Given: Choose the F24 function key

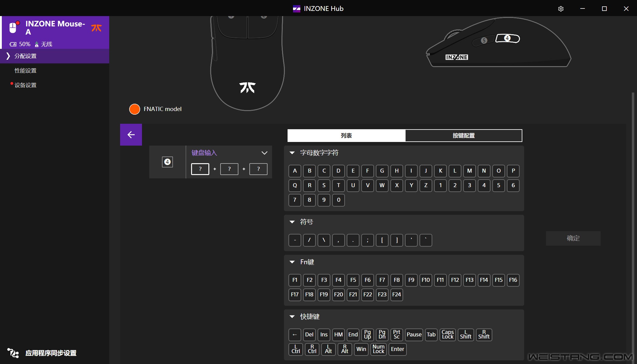Looking at the screenshot, I should [397, 295].
